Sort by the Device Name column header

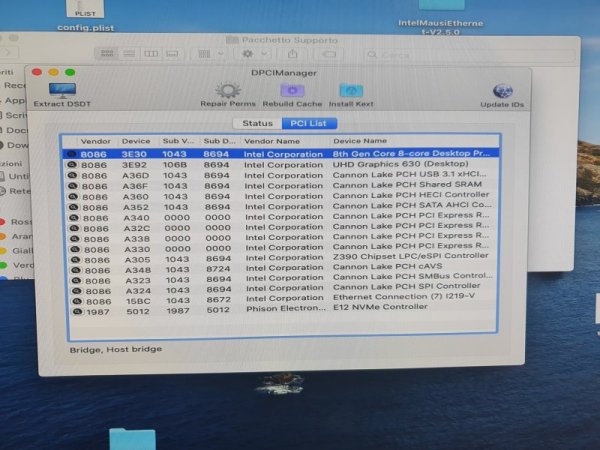point(360,141)
